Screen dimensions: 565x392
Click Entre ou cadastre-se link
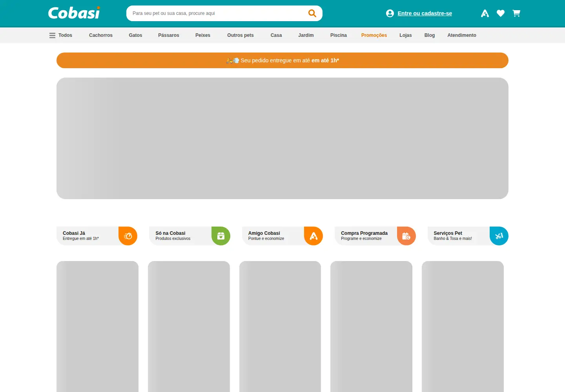pos(425,13)
